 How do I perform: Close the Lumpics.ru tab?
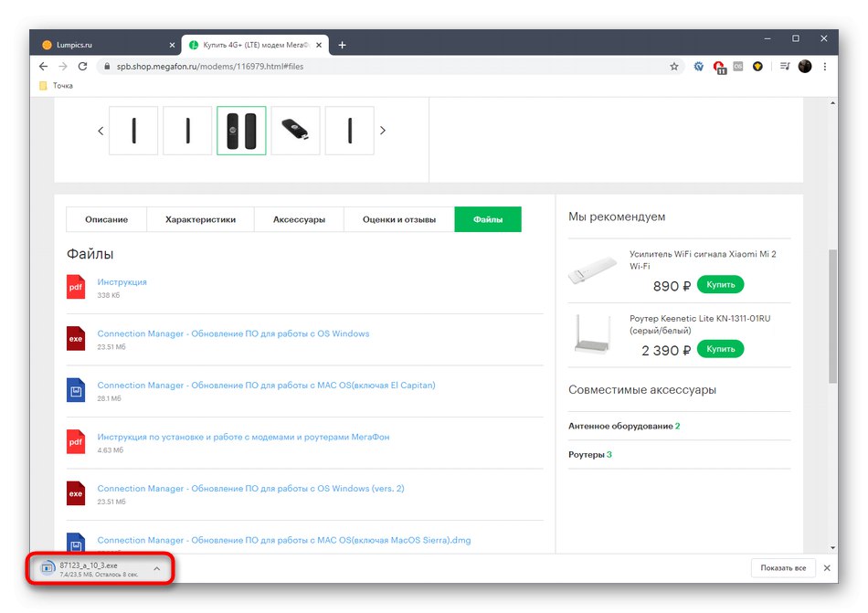point(172,46)
